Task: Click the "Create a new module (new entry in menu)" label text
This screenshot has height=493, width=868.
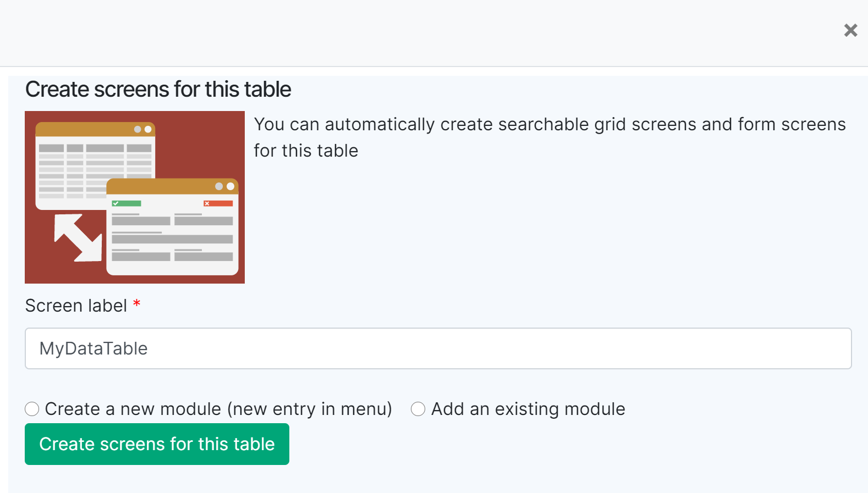Action: 218,409
